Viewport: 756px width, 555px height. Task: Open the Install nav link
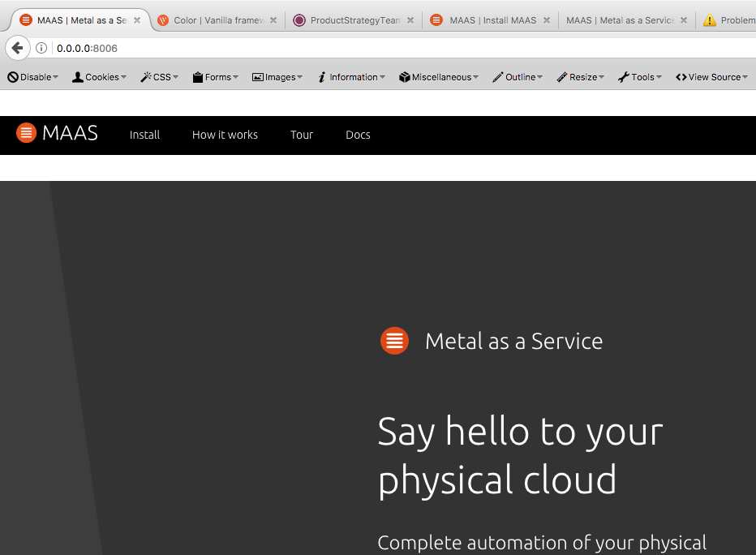144,136
